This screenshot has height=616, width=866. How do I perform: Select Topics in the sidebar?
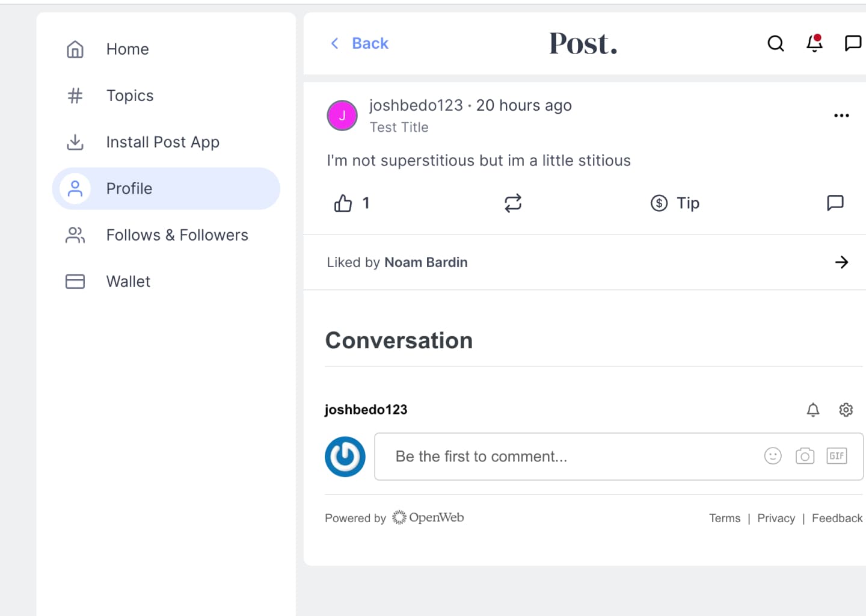click(130, 96)
